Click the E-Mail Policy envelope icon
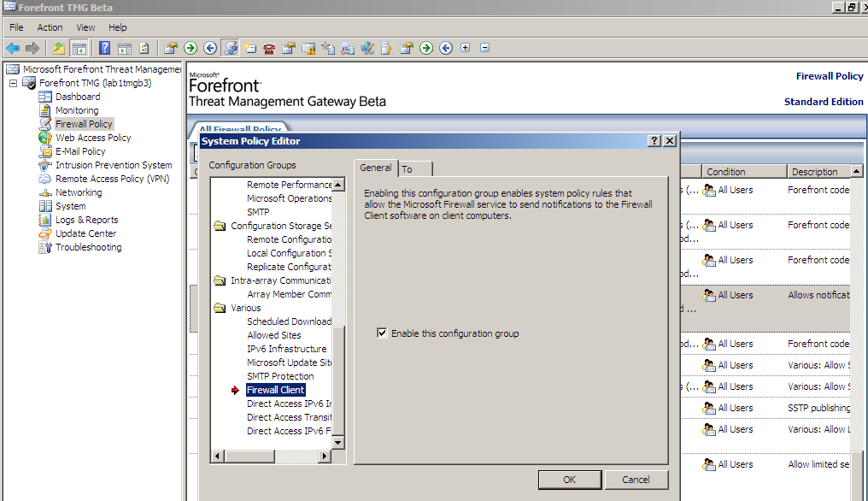The height and width of the screenshot is (501, 868). [x=45, y=151]
